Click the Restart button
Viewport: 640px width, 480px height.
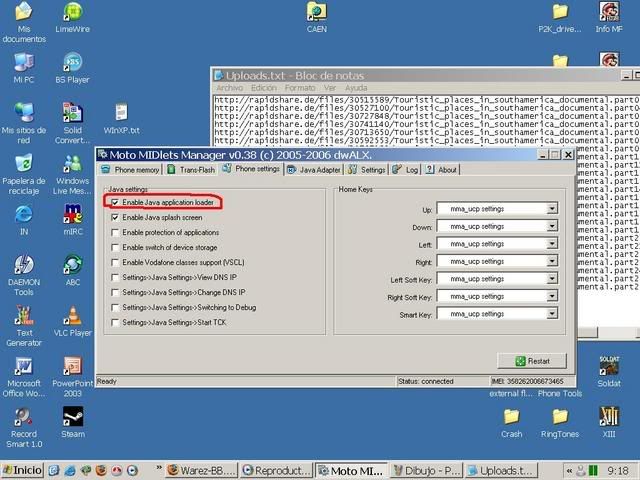(532, 361)
